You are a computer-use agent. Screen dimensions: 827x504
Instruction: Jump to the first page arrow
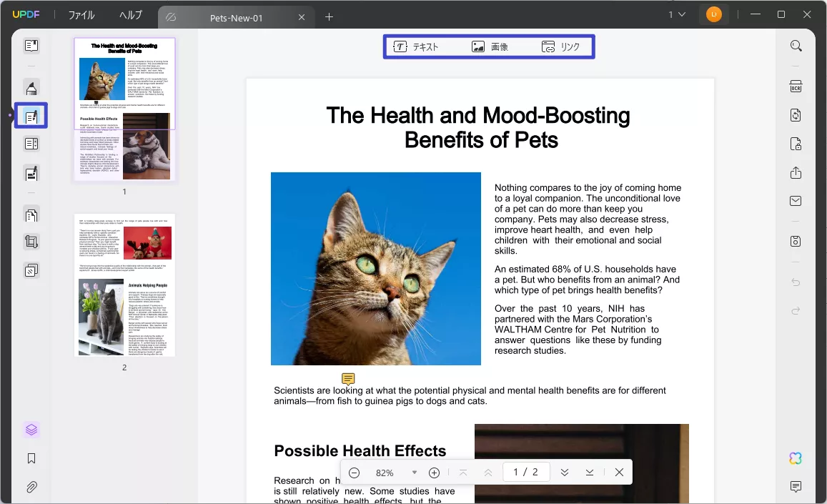[463, 473]
